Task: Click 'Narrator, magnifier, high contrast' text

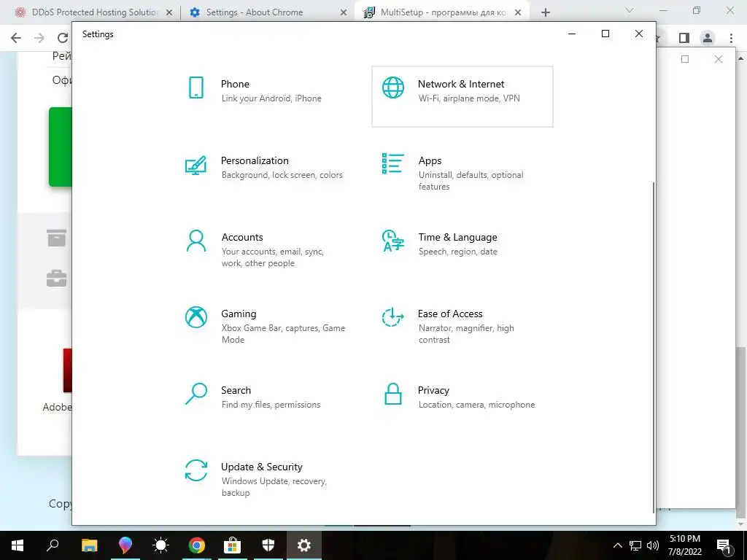Action: click(x=466, y=334)
